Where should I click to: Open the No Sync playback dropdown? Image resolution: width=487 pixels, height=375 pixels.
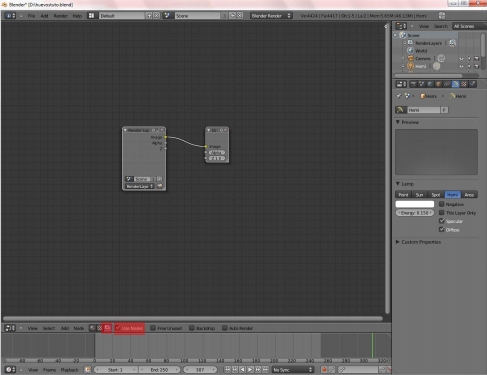pos(292,370)
